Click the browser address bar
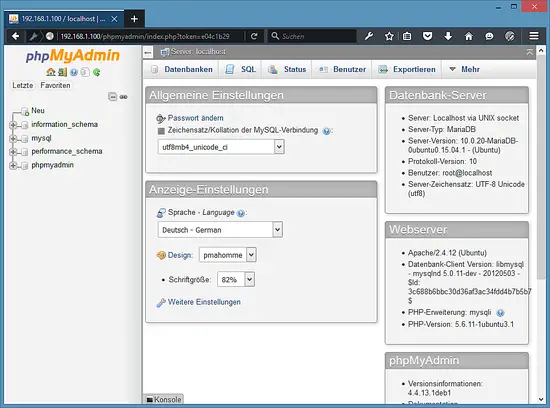 151,36
